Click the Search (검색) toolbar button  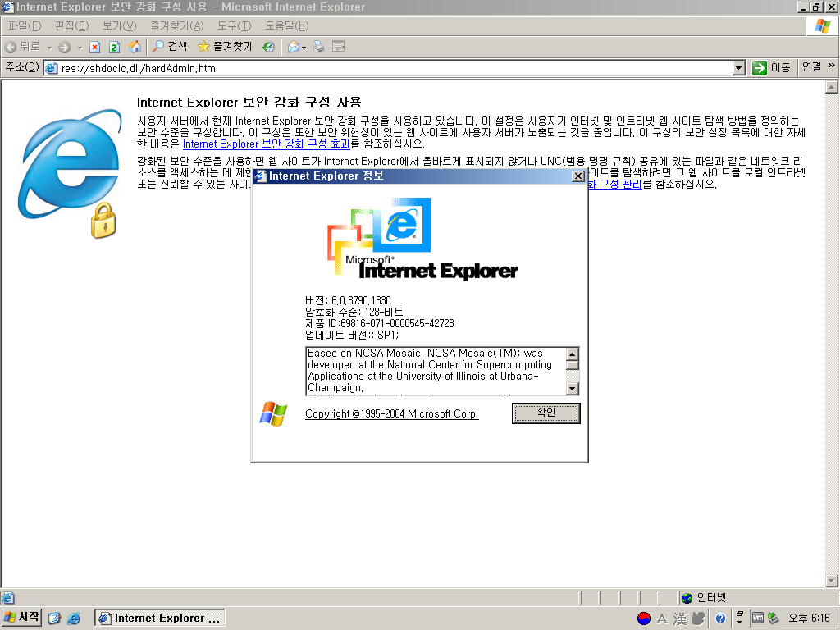[169, 47]
